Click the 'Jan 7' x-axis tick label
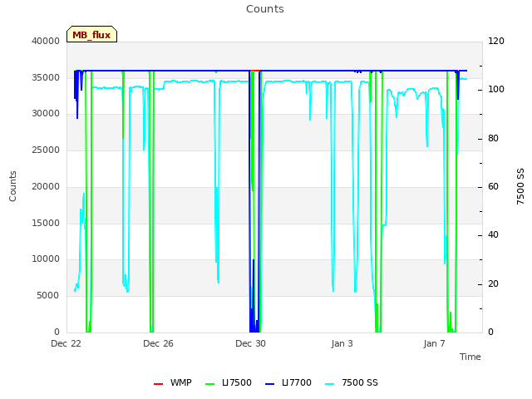 tap(434, 343)
